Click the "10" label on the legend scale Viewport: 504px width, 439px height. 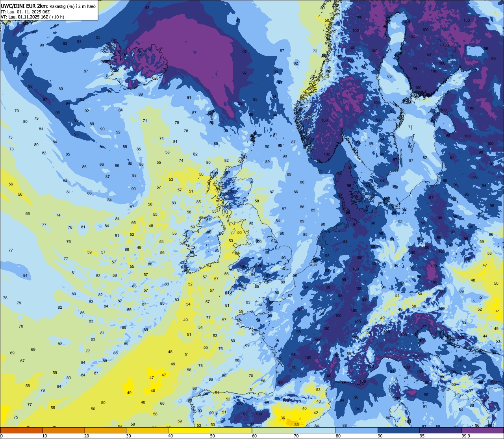click(44, 436)
